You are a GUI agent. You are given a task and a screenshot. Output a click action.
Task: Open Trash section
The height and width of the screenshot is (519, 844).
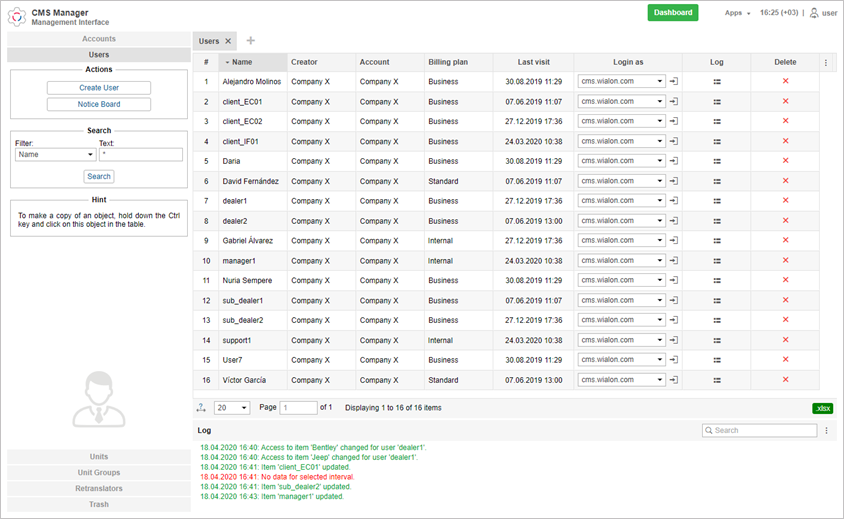(x=99, y=504)
